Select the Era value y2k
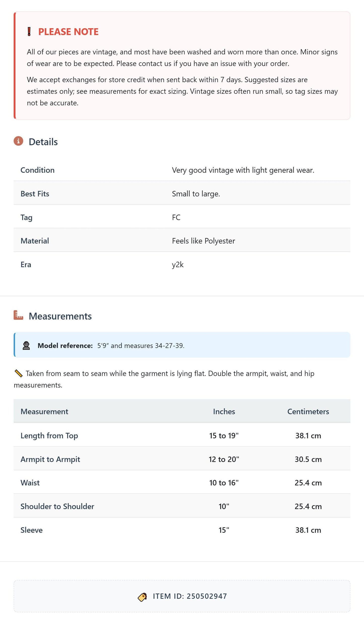Screen dimensions: 364x624 click(178, 265)
